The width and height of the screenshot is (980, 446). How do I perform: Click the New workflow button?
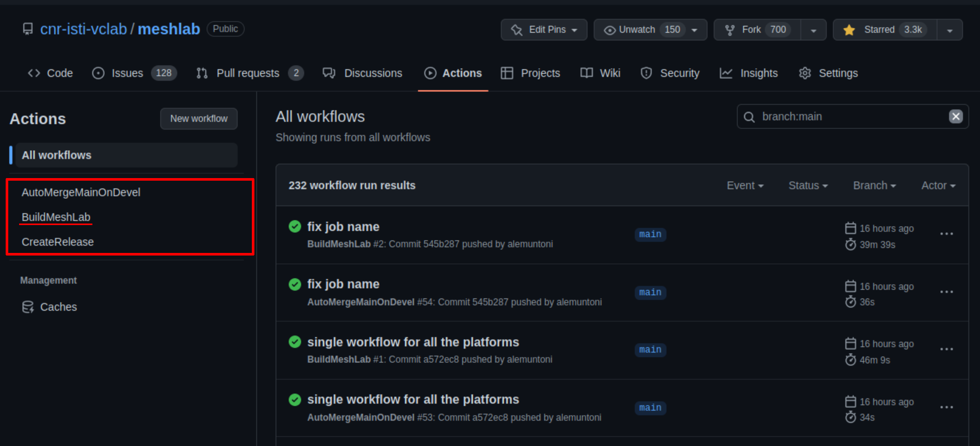point(199,119)
